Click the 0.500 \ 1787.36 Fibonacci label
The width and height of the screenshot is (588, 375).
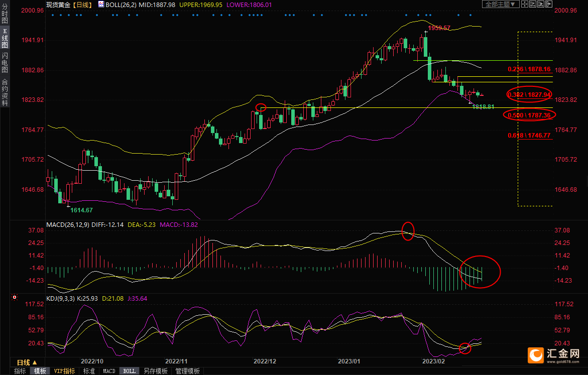click(529, 115)
